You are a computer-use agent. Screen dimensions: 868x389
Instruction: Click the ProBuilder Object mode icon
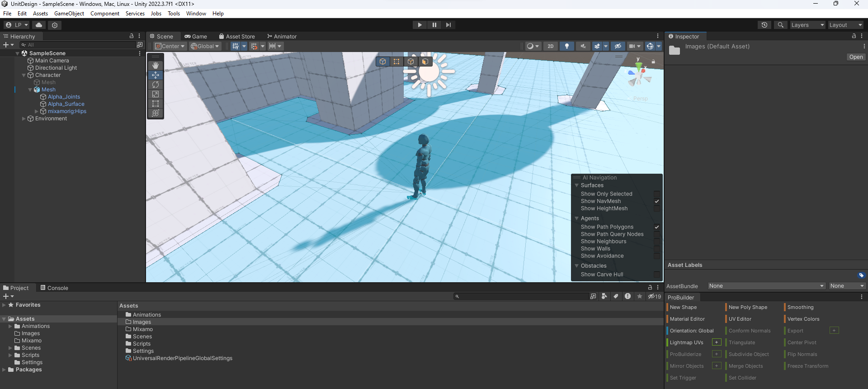[383, 62]
